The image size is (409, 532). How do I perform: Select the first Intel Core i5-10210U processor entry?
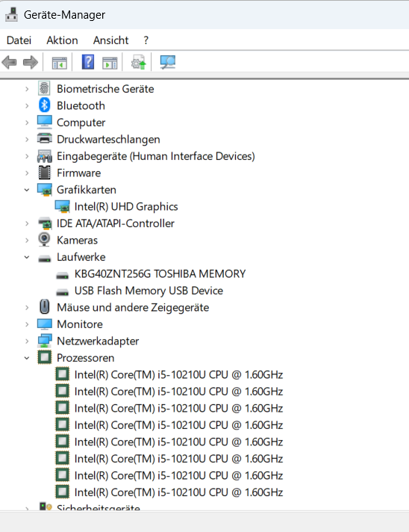[x=178, y=374]
